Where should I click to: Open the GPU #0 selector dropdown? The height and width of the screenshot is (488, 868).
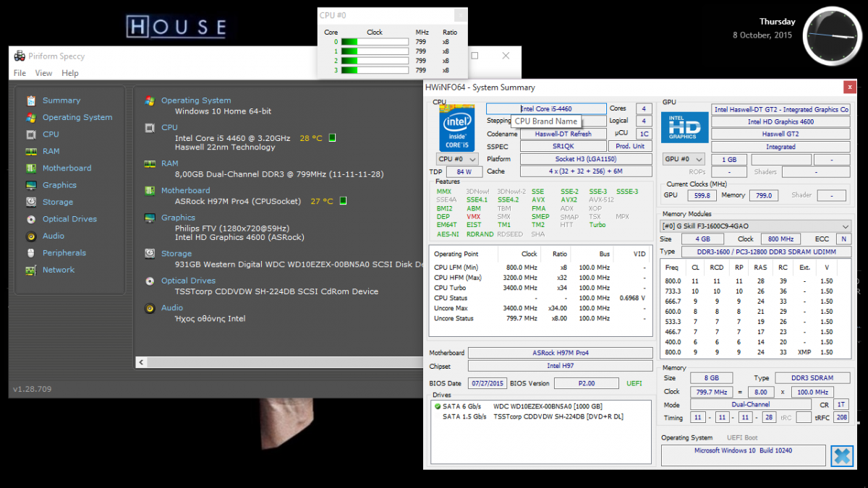pos(684,159)
